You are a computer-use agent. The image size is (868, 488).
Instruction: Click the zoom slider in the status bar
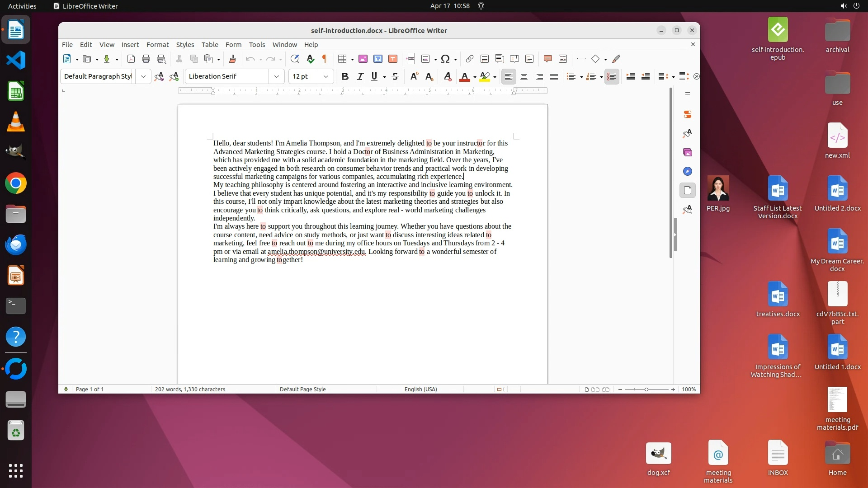(646, 389)
